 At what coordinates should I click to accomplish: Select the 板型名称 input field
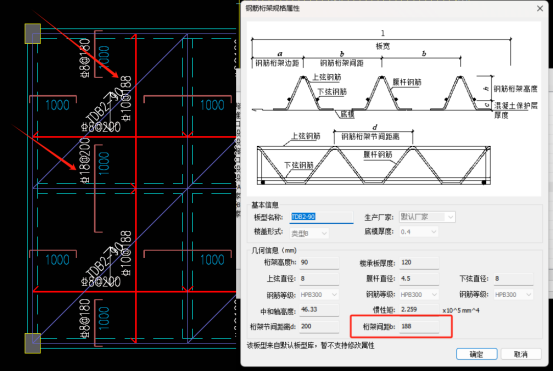pos(322,217)
